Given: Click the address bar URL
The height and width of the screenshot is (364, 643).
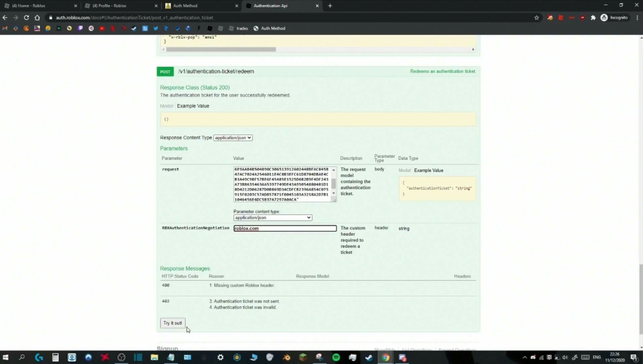Looking at the screenshot, I should point(134,18).
